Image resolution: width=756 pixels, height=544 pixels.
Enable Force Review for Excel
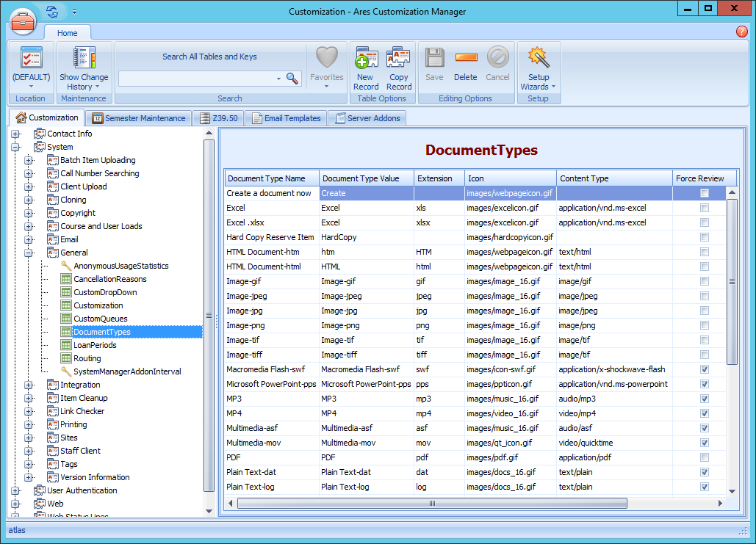tap(704, 208)
